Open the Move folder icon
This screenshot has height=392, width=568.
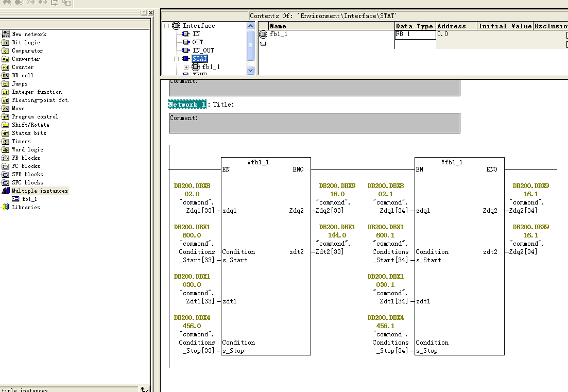pos(6,108)
